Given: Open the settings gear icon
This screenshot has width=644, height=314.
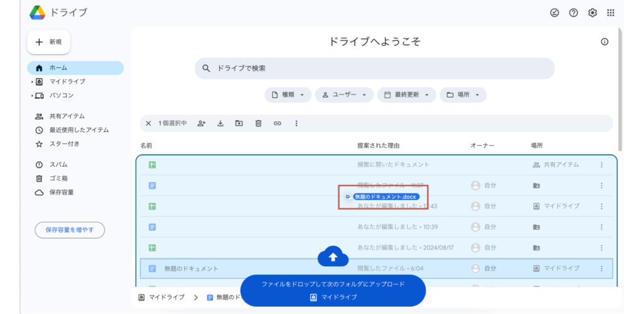Looking at the screenshot, I should 592,13.
